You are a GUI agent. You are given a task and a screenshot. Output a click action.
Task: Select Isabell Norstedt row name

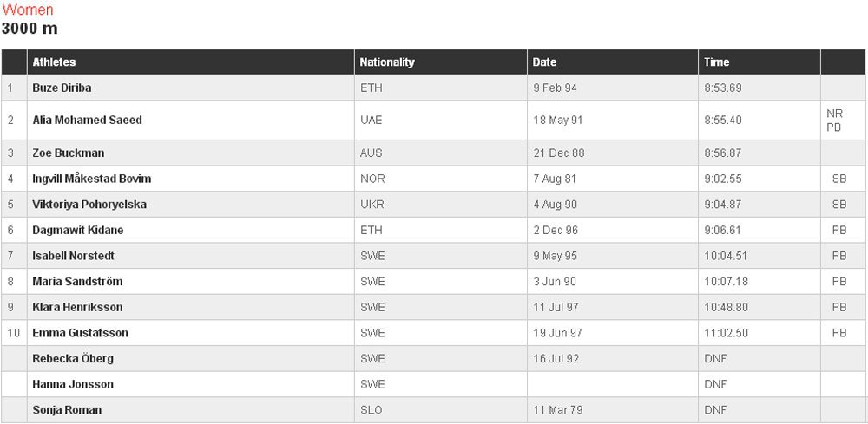click(x=73, y=256)
